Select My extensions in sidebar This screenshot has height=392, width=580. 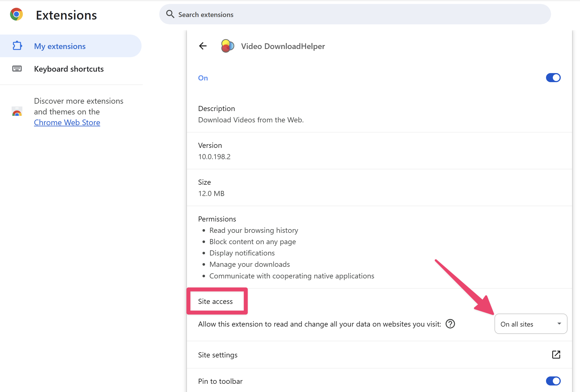pyautogui.click(x=60, y=46)
